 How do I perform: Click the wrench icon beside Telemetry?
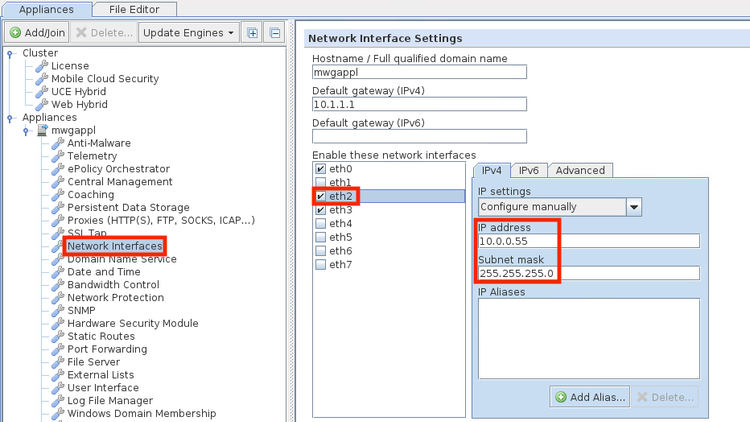pos(58,156)
